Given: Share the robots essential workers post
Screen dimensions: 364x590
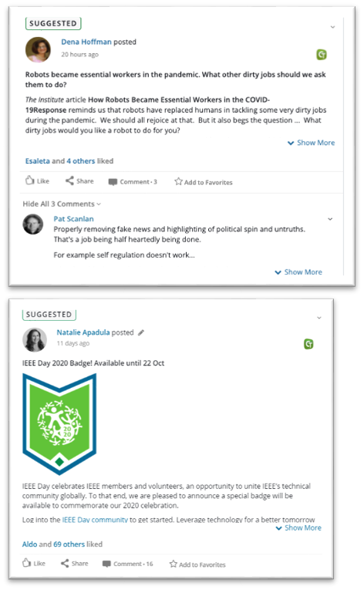Looking at the screenshot, I should [79, 181].
